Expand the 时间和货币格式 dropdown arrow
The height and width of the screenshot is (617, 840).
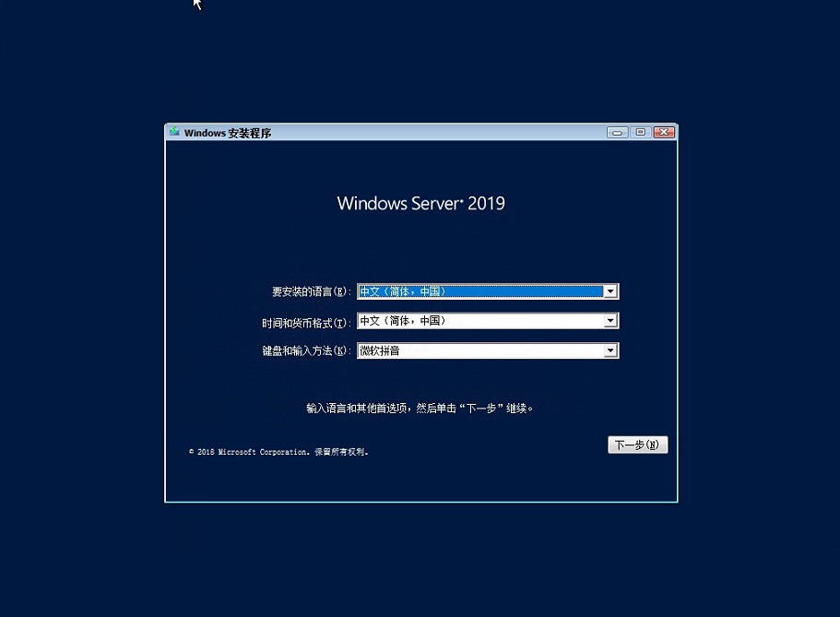click(x=610, y=321)
